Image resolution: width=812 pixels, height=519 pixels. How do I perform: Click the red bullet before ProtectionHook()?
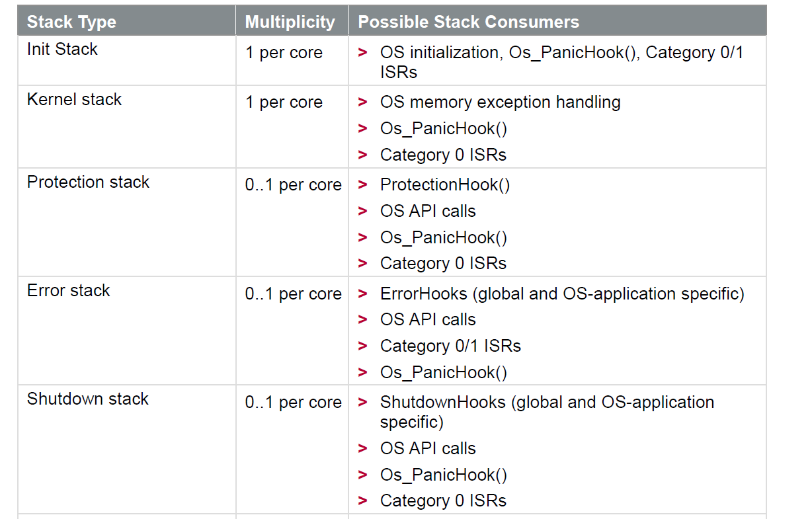click(x=362, y=185)
